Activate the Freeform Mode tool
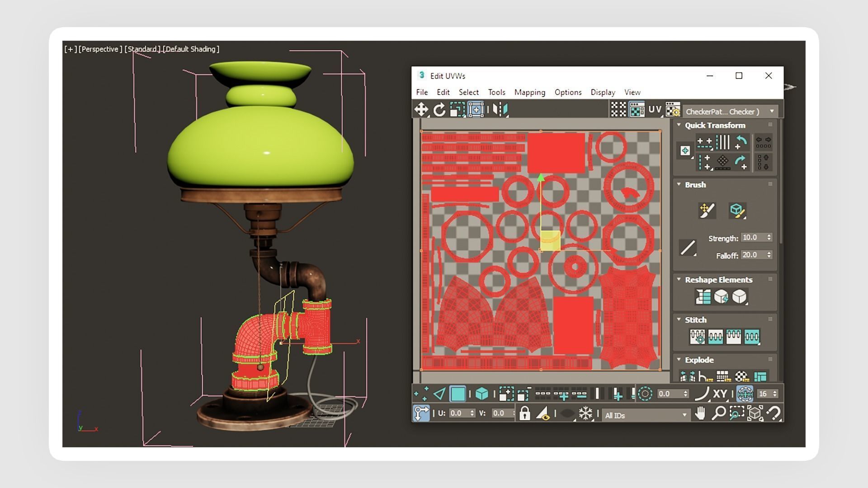The width and height of the screenshot is (868, 488). tap(476, 110)
